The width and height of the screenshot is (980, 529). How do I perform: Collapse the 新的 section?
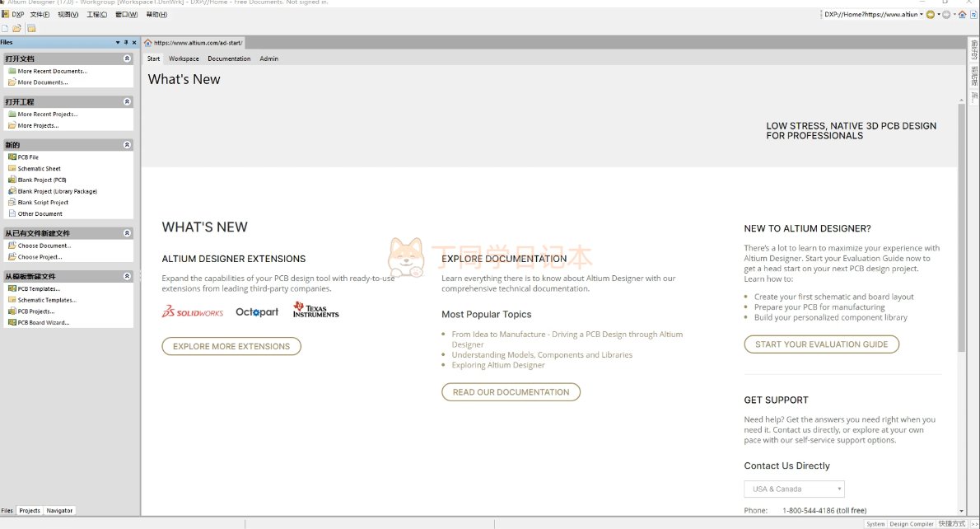(127, 144)
